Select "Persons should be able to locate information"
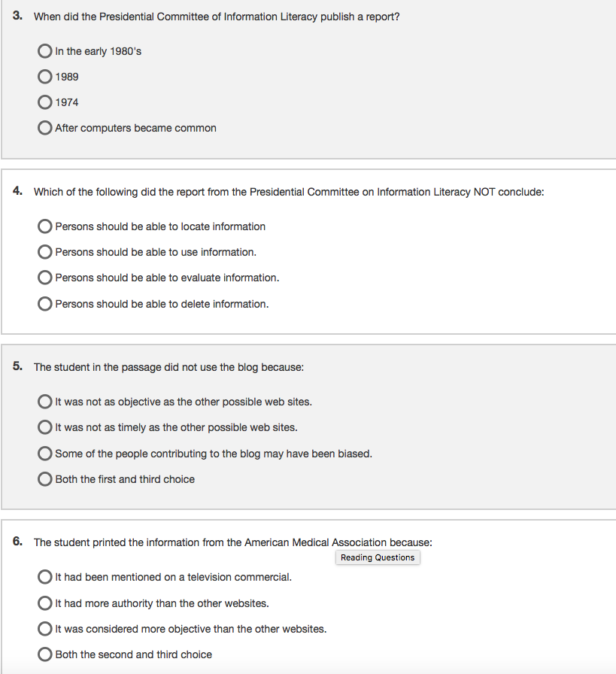 point(44,226)
